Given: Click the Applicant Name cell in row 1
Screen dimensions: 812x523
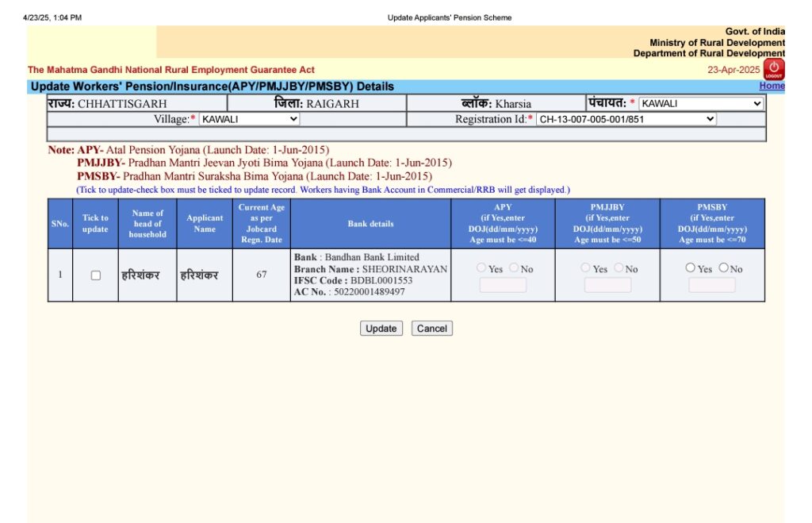Looking at the screenshot, I should [x=205, y=275].
